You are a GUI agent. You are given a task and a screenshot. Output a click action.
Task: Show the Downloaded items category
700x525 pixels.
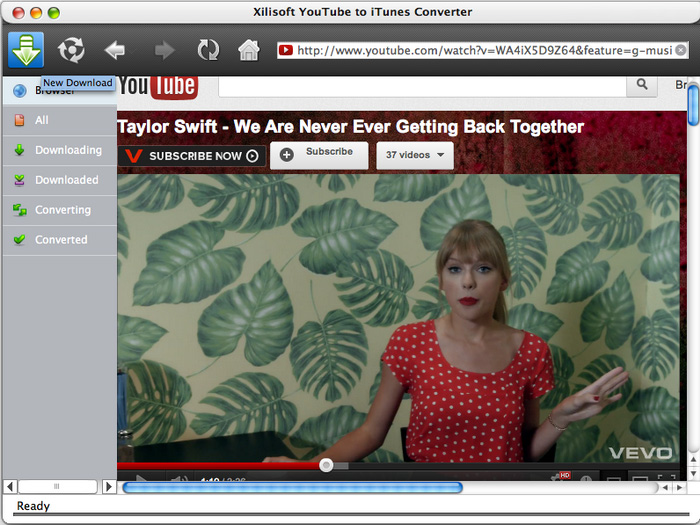click(x=66, y=180)
